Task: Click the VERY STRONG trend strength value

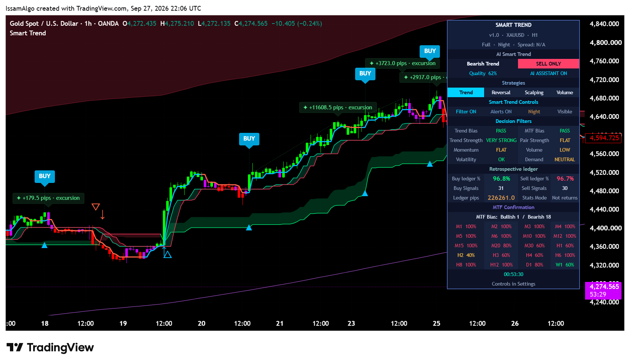Action: pos(501,140)
